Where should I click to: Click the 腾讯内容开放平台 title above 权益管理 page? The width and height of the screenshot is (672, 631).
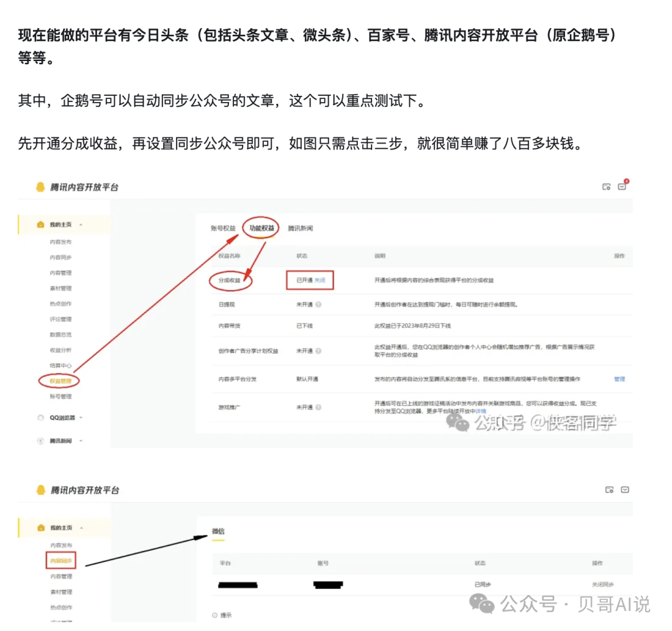click(x=84, y=187)
